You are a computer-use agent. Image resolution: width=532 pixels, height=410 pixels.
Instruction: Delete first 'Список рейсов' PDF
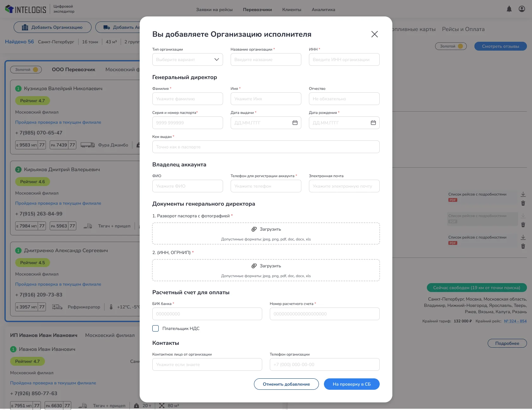523,203
